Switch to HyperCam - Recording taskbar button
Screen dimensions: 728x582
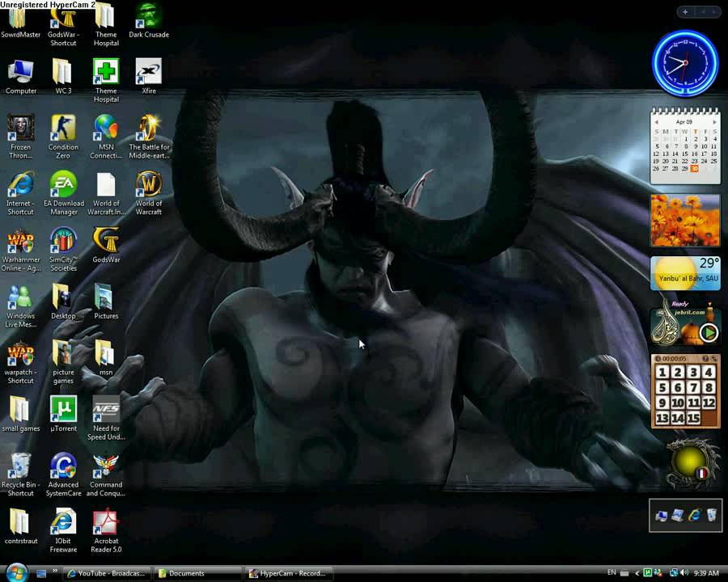pos(288,574)
